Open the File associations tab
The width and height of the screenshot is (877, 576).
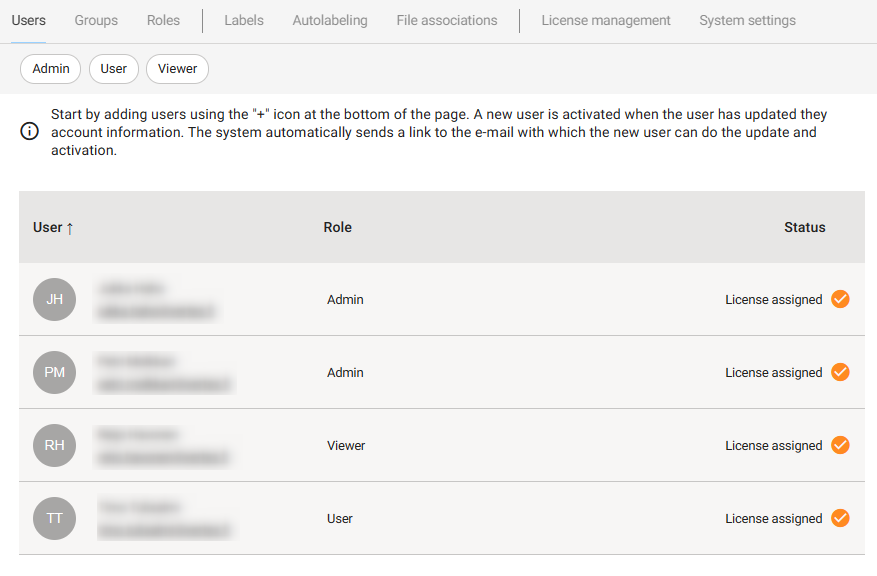coord(446,20)
